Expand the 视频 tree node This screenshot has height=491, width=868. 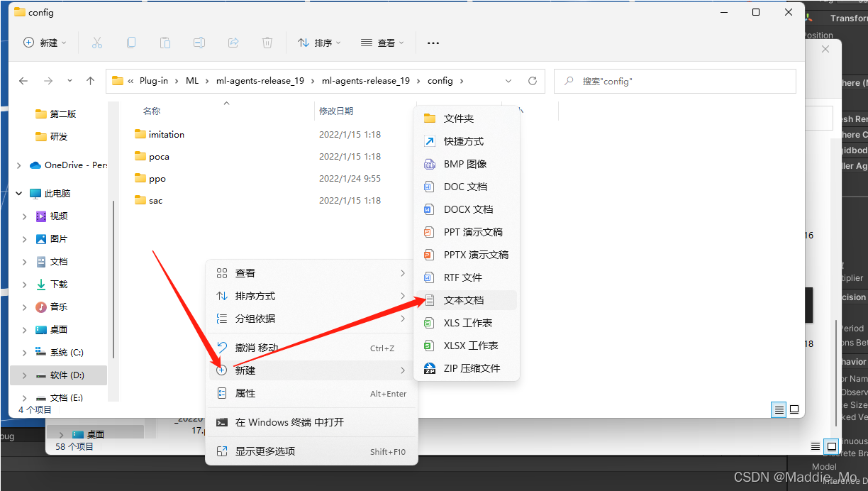click(25, 216)
